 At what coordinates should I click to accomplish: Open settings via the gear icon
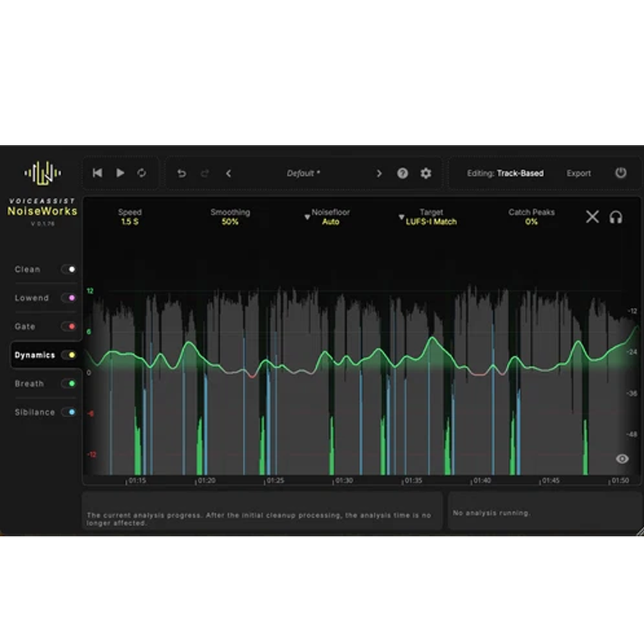[x=426, y=173]
